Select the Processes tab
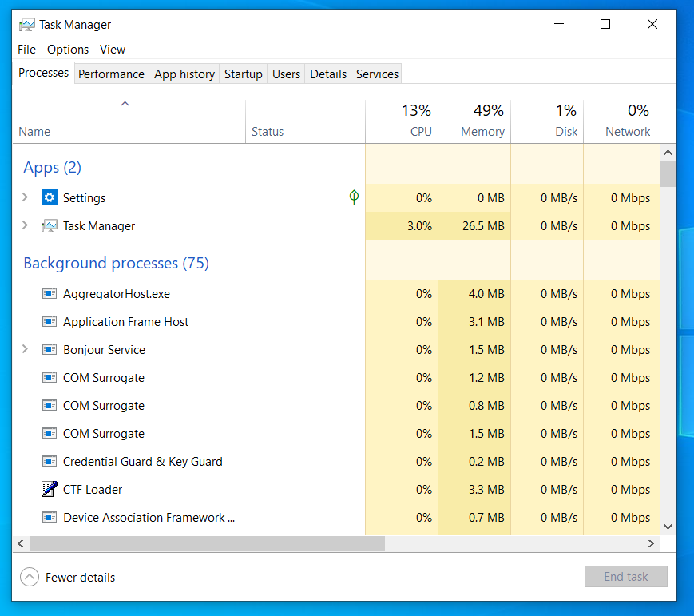 (43, 73)
